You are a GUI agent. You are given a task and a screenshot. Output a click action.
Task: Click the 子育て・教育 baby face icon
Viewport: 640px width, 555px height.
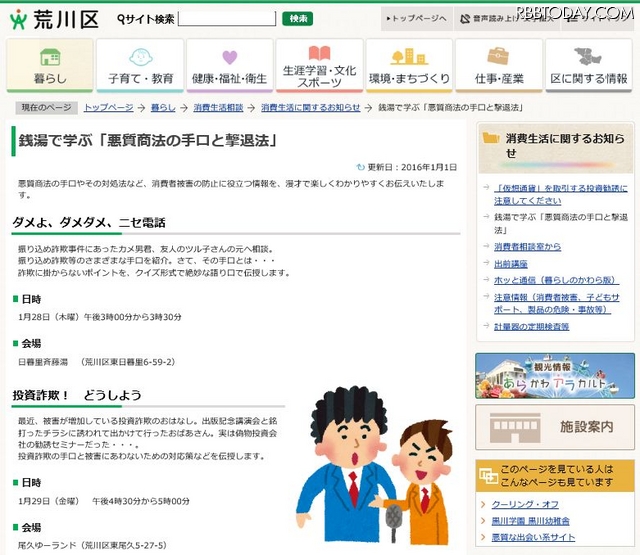tap(140, 56)
